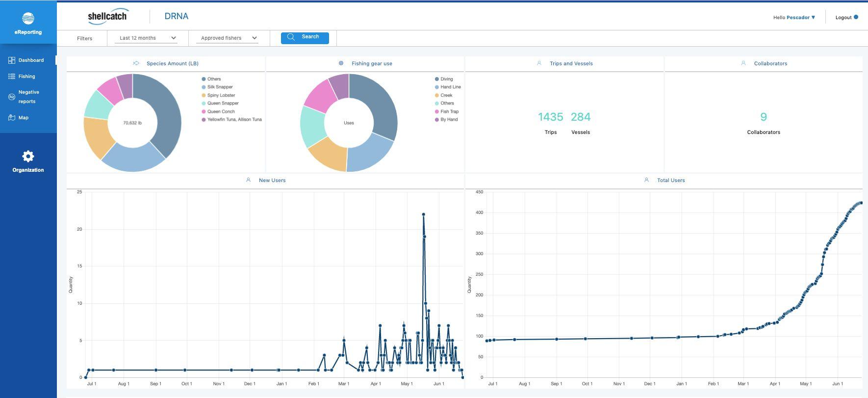Click the person icon beside Total Users
Image resolution: width=868 pixels, height=398 pixels.
[x=646, y=180]
